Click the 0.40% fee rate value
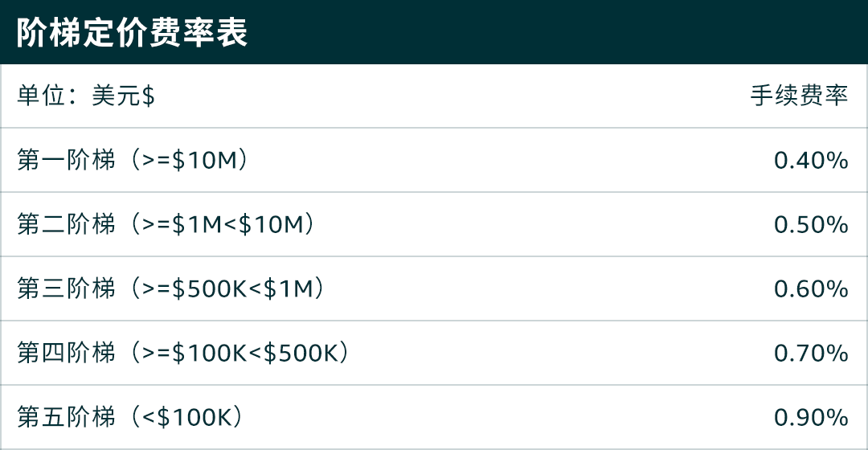868x450 pixels. tap(811, 161)
